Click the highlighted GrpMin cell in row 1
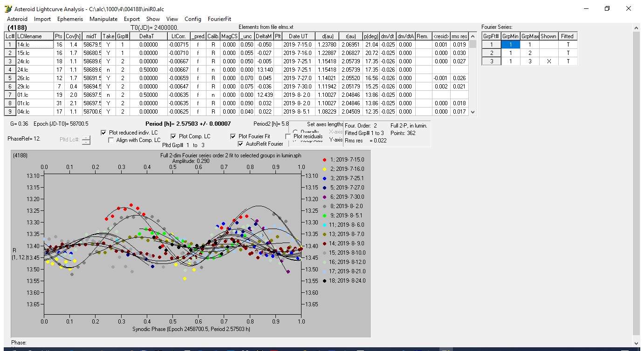The height and width of the screenshot is (351, 644). pyautogui.click(x=510, y=45)
